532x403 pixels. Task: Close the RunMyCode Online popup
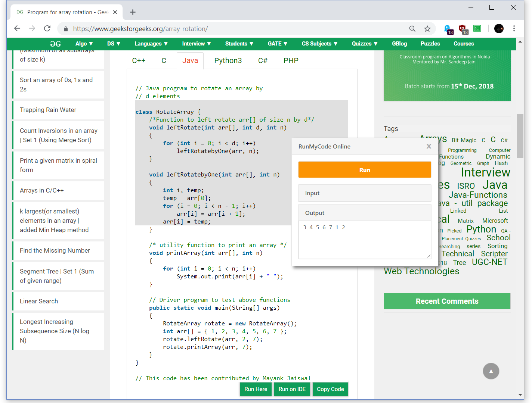[429, 146]
